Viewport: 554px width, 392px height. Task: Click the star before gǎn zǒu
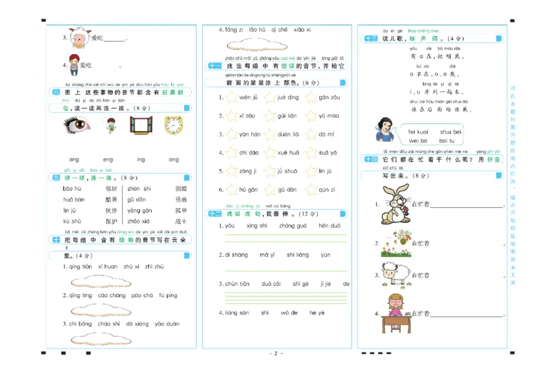[311, 97]
